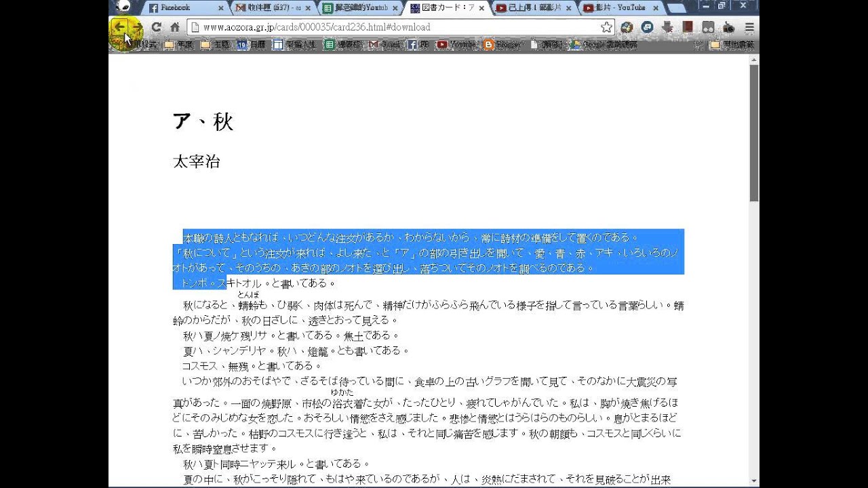Click the scrollbar up arrow
This screenshot has width=868, height=488.
point(754,60)
